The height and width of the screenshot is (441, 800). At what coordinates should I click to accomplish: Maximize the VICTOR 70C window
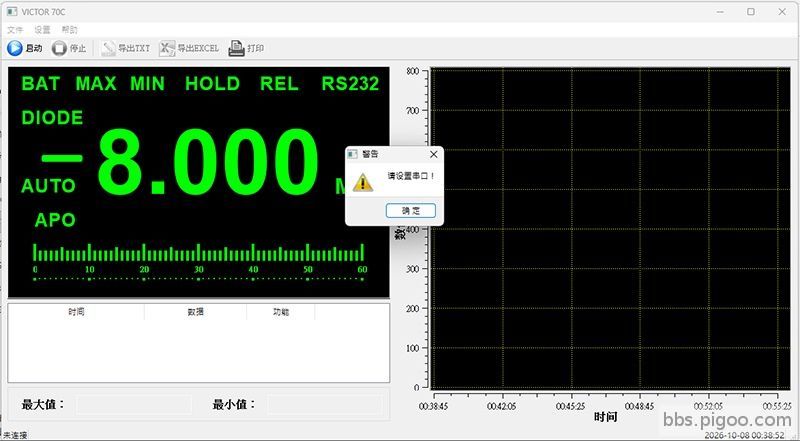(x=751, y=11)
